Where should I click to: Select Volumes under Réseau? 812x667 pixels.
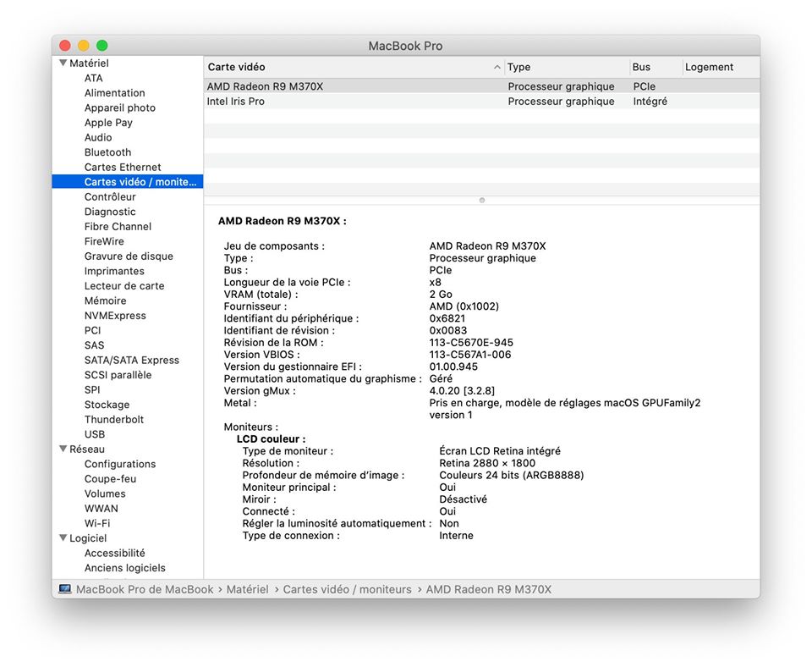pyautogui.click(x=105, y=493)
